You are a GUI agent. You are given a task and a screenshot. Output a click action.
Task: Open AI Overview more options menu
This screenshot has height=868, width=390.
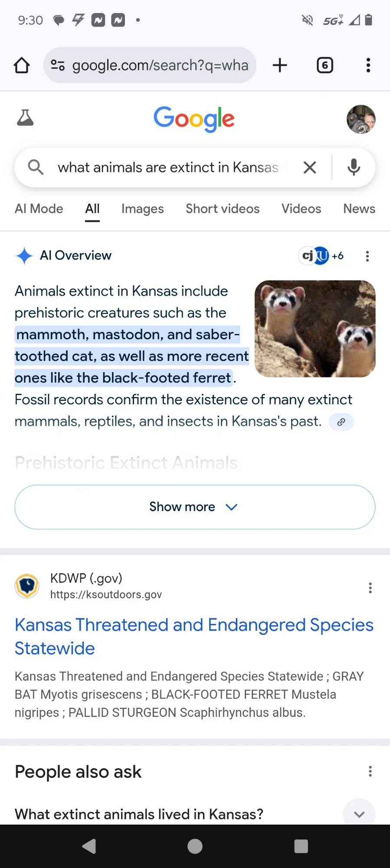coord(367,256)
